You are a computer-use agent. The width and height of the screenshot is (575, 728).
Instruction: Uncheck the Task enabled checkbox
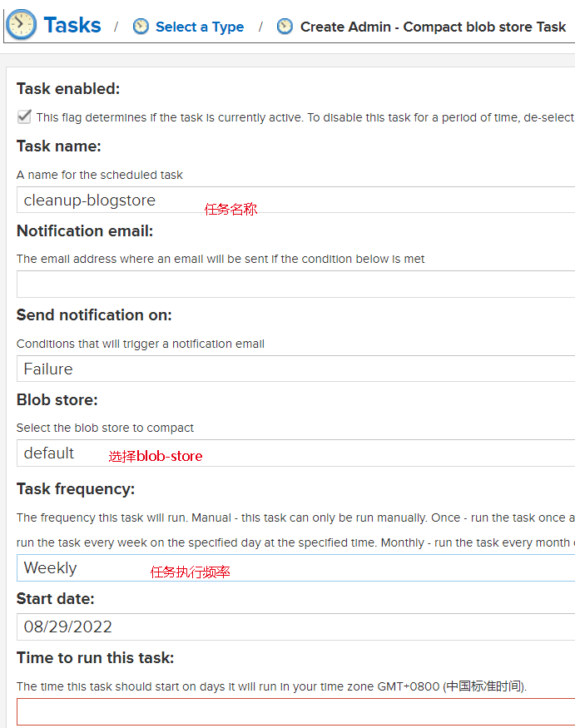pyautogui.click(x=24, y=116)
